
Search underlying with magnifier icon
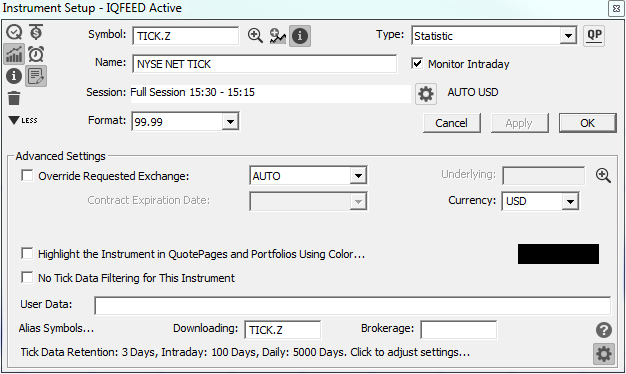[603, 175]
